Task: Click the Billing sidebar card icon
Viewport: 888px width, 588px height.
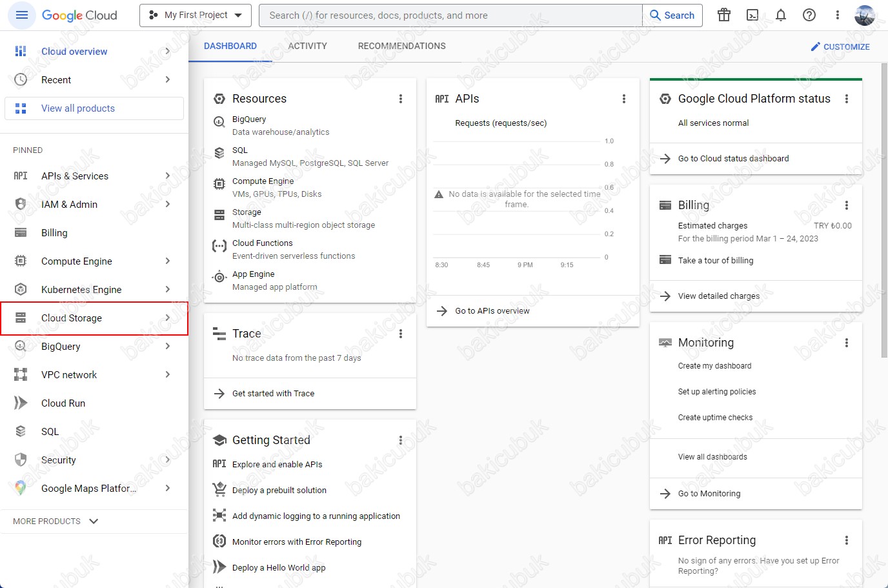Action: 21,232
